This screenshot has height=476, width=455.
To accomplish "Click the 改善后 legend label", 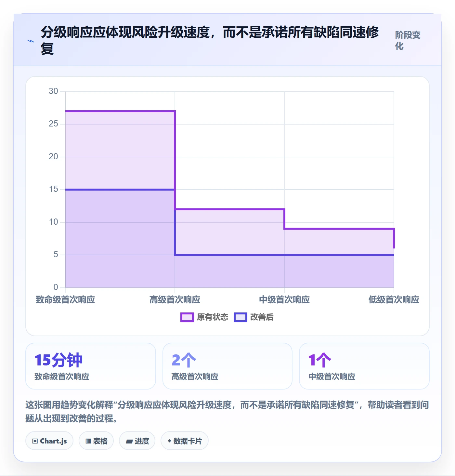I will [262, 317].
